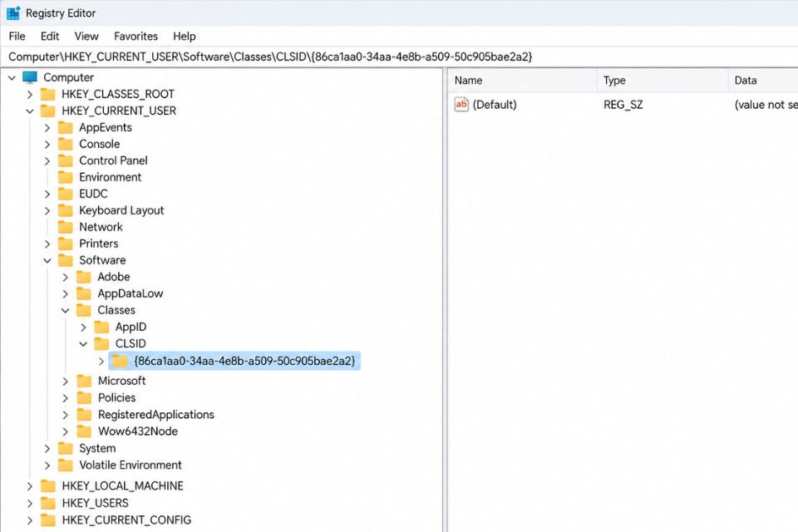Expand the Adobe key chevron
The image size is (798, 532).
tap(65, 278)
